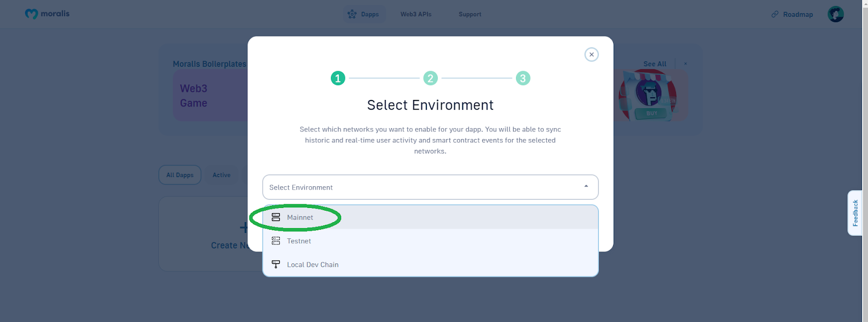
Task: Filter by All Dapps
Action: (x=180, y=175)
